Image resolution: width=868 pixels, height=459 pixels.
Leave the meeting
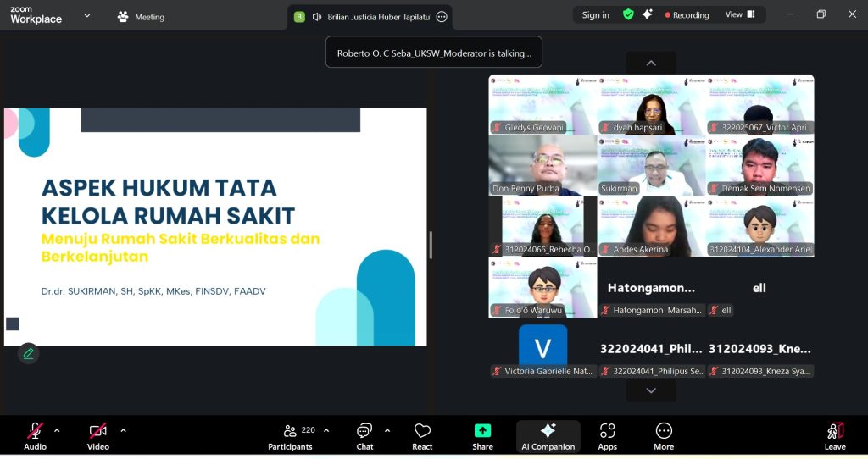coord(835,437)
